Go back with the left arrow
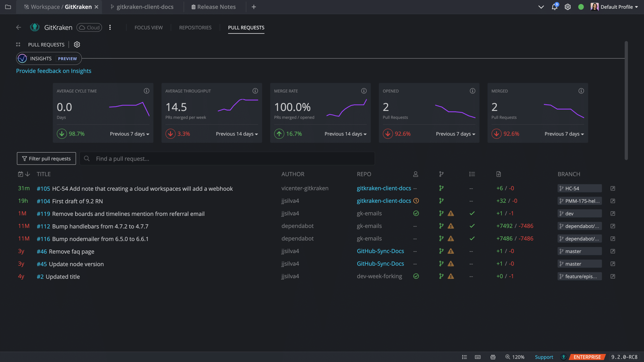This screenshot has width=644, height=362. click(x=18, y=27)
